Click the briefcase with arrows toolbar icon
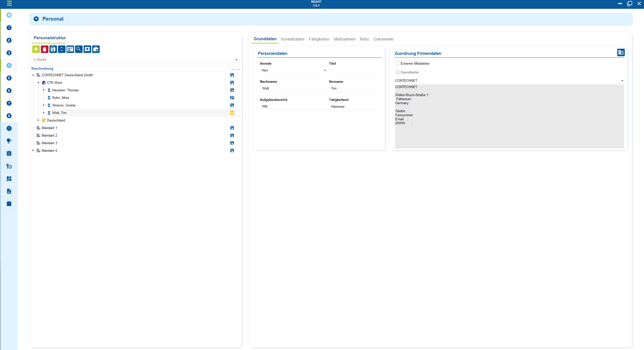 pyautogui.click(x=96, y=49)
